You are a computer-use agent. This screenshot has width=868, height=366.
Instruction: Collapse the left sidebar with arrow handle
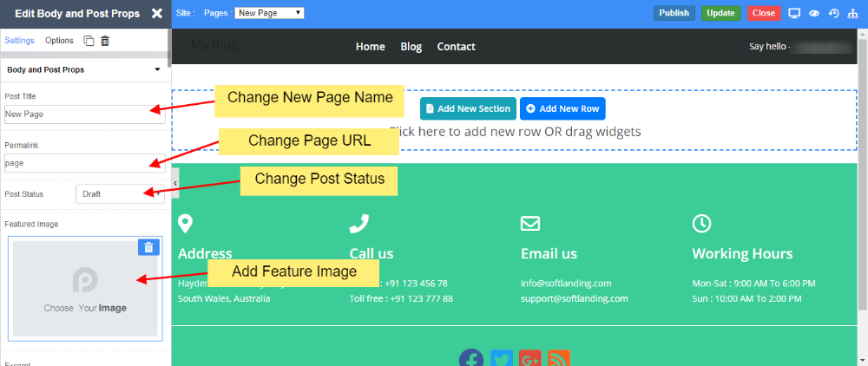coord(175,184)
